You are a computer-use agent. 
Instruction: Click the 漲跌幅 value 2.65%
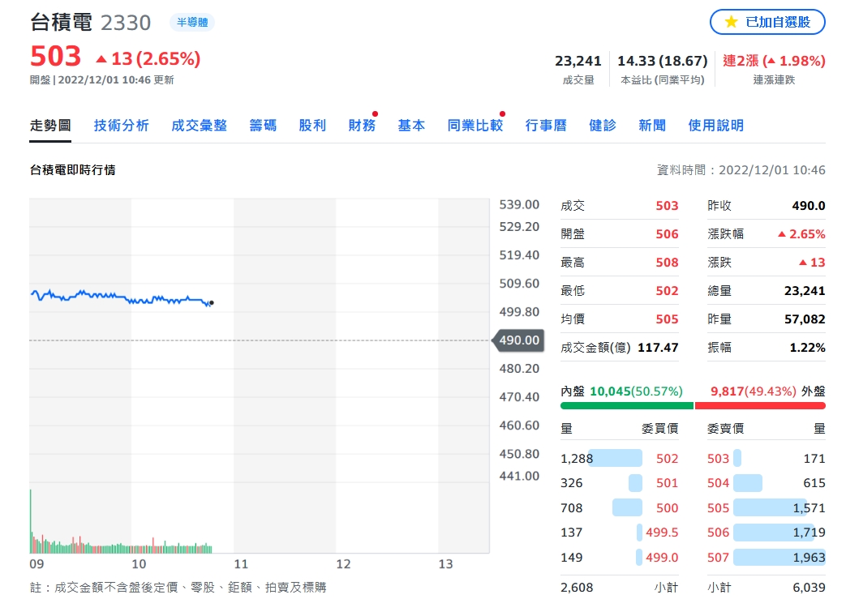(801, 234)
